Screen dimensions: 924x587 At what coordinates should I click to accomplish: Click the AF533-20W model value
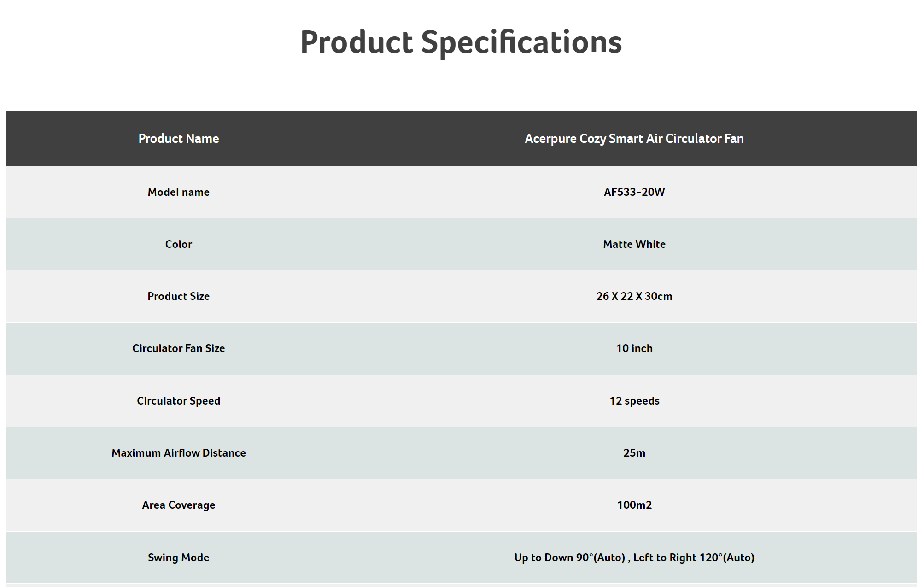[x=634, y=192]
